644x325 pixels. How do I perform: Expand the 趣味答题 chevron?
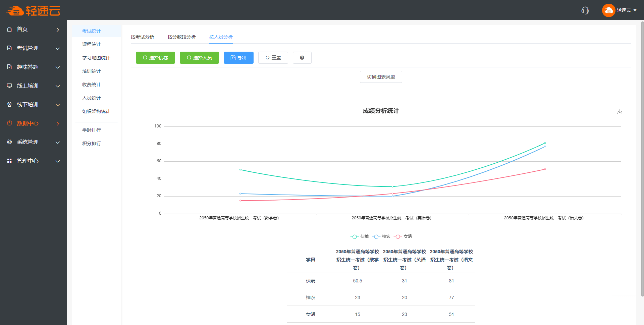tap(58, 67)
